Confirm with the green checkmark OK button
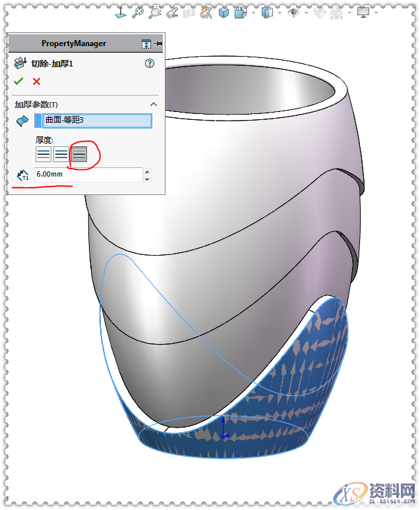The height and width of the screenshot is (510, 420). pos(18,81)
